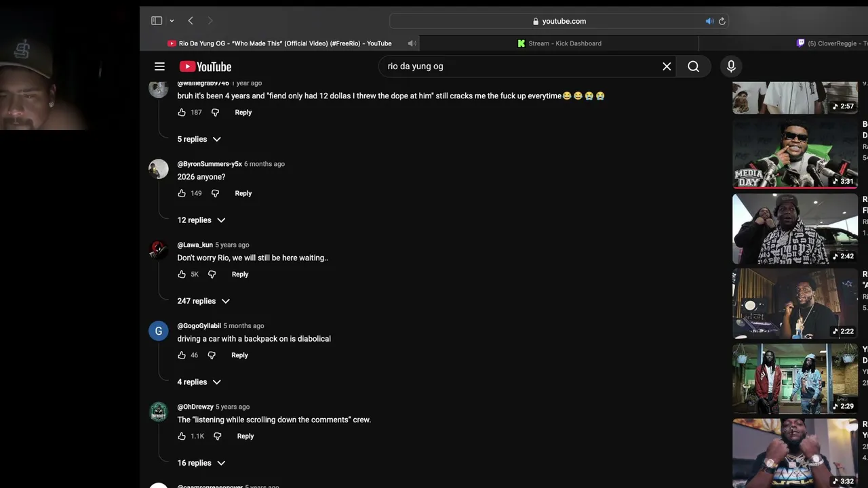This screenshot has height=488, width=868.
Task: Open the suggested video lasting 2:42
Action: click(x=795, y=229)
